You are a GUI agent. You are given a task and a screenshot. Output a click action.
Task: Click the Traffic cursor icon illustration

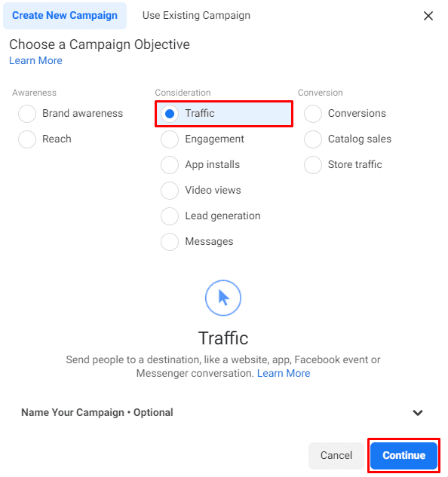(223, 298)
